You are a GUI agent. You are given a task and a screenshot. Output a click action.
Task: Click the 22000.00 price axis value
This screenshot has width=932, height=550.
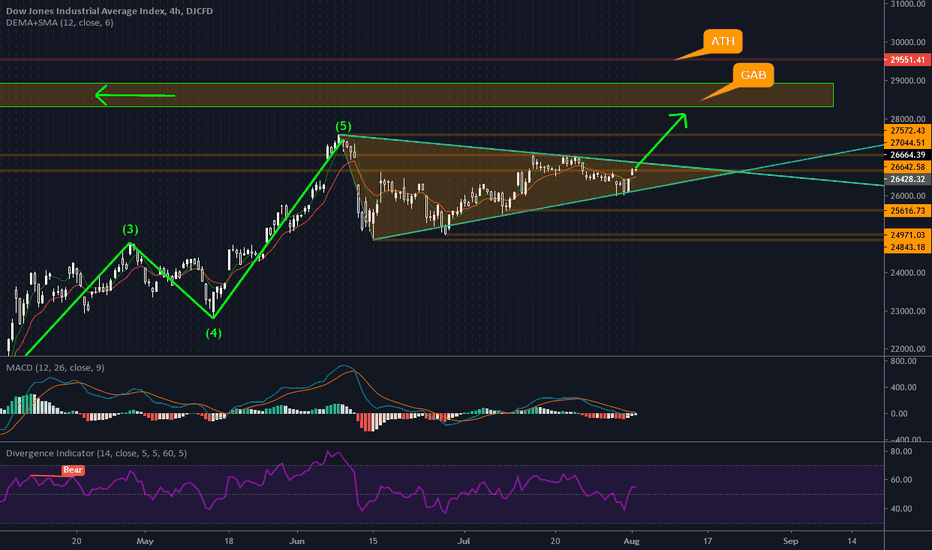click(x=908, y=349)
